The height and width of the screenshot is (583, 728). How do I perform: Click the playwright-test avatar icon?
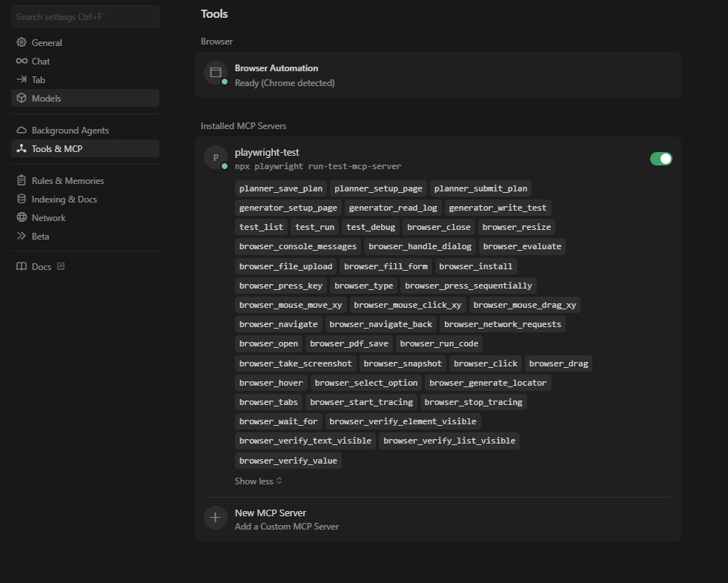216,157
